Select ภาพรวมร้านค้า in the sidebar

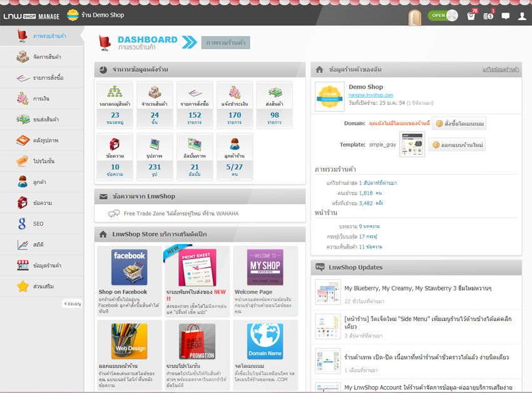(42, 36)
